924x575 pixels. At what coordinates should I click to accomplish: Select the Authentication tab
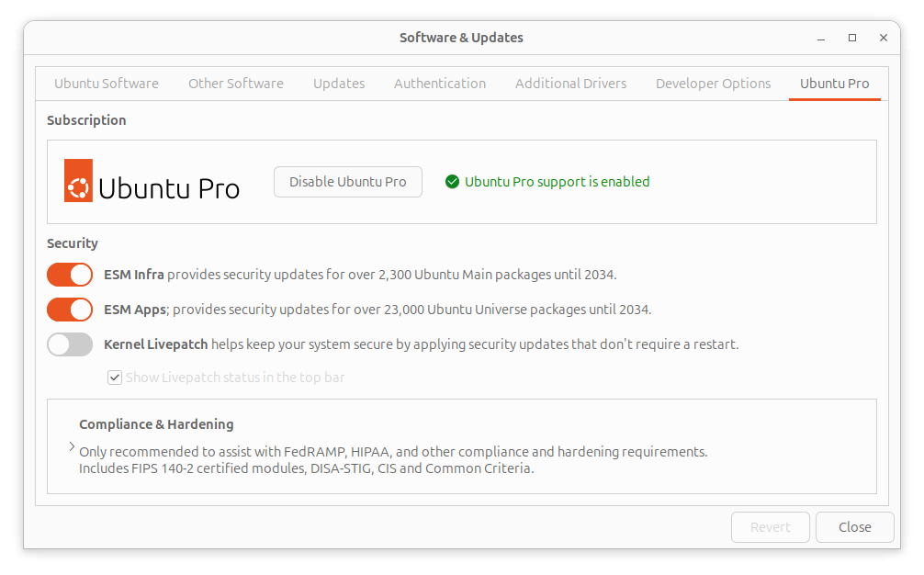(x=440, y=84)
